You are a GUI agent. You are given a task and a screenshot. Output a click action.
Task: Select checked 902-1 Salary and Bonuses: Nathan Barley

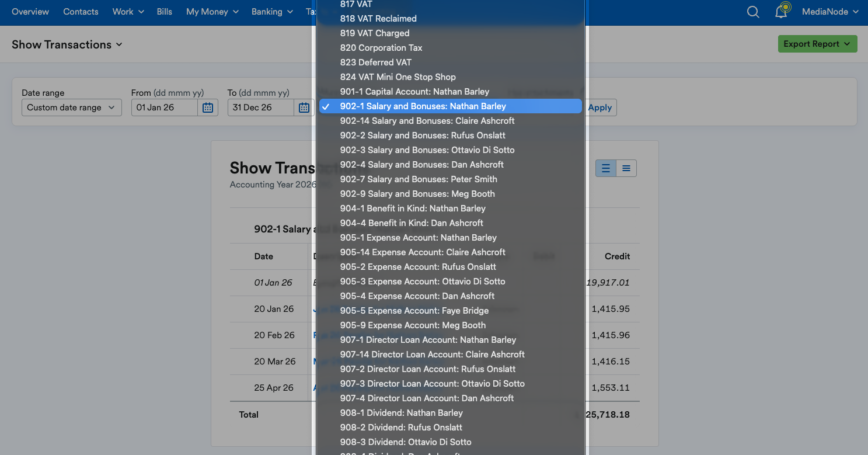(451, 106)
